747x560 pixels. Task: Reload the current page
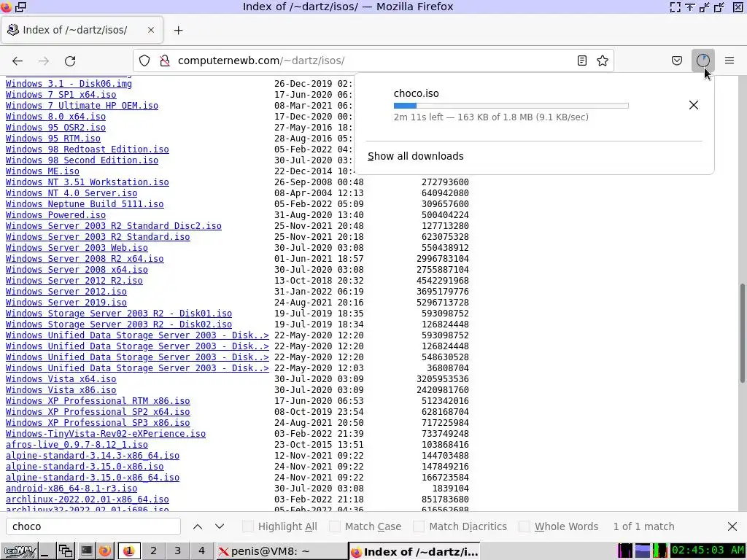[x=70, y=61]
